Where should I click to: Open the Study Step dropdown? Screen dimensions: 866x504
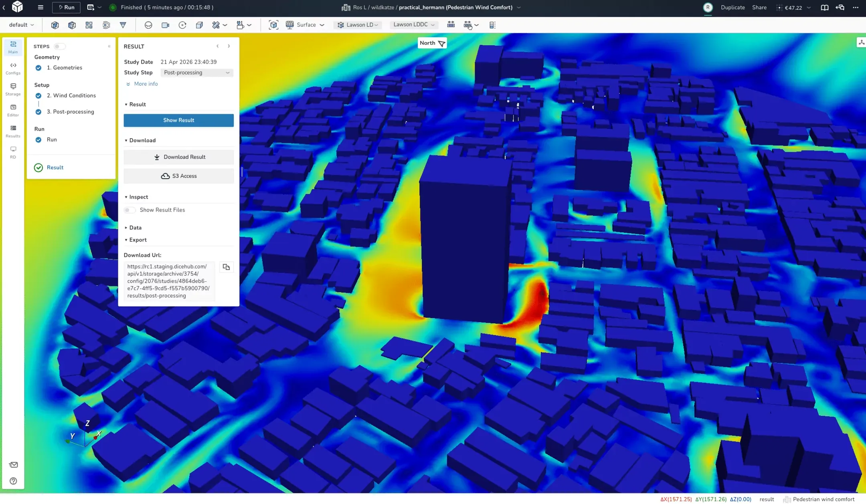coord(196,73)
